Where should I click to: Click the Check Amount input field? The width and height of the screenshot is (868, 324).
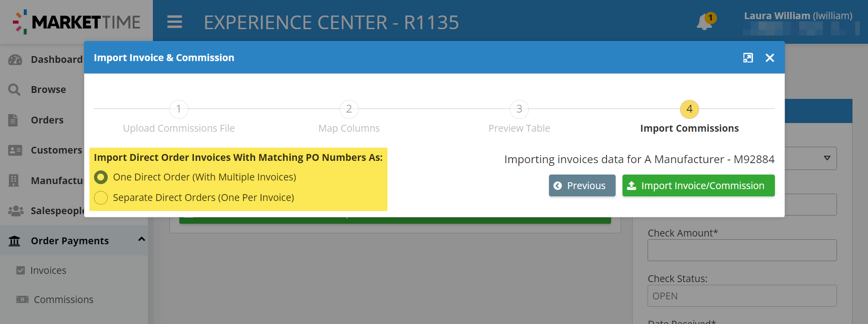(742, 250)
